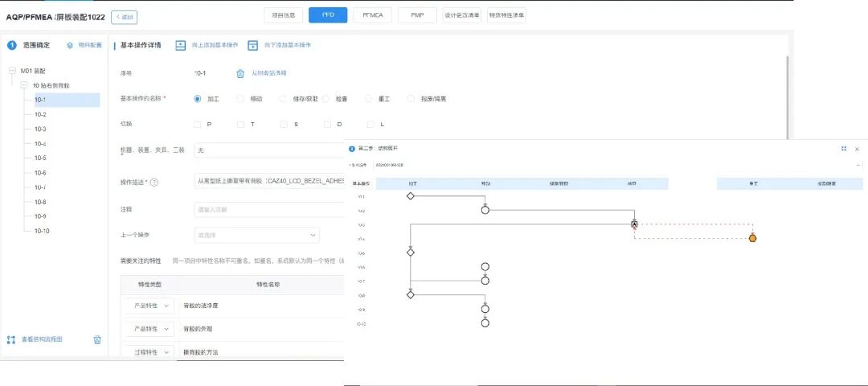Check the D switching checkbox
This screenshot has height=386, width=868.
point(327,125)
